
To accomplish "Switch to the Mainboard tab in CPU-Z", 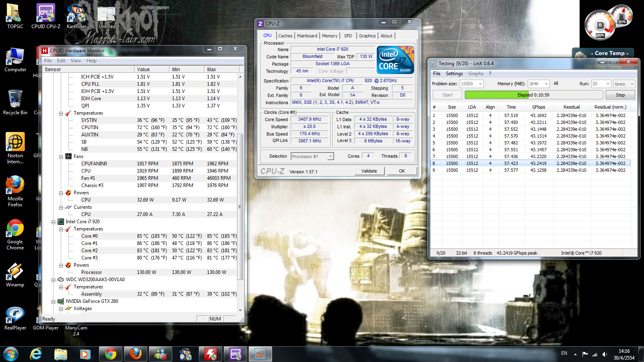I will [x=307, y=36].
